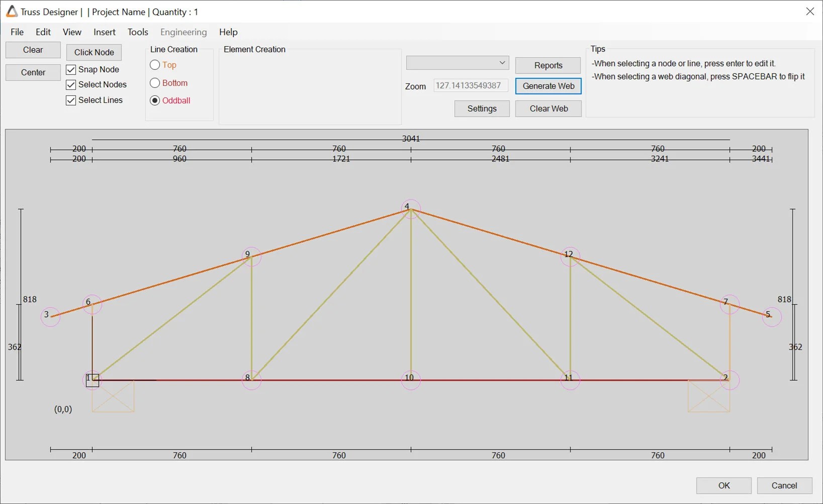
Task: Open the Insert menu
Action: (x=104, y=32)
